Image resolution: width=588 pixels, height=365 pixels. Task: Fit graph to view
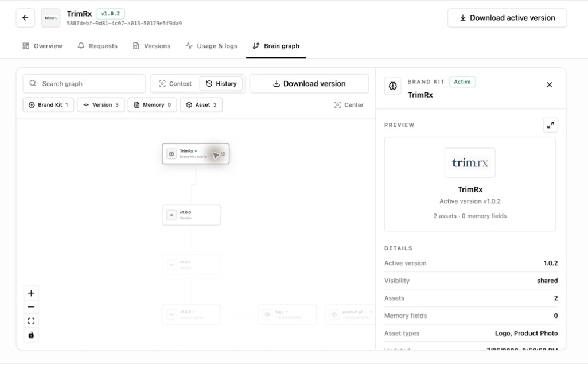click(31, 321)
